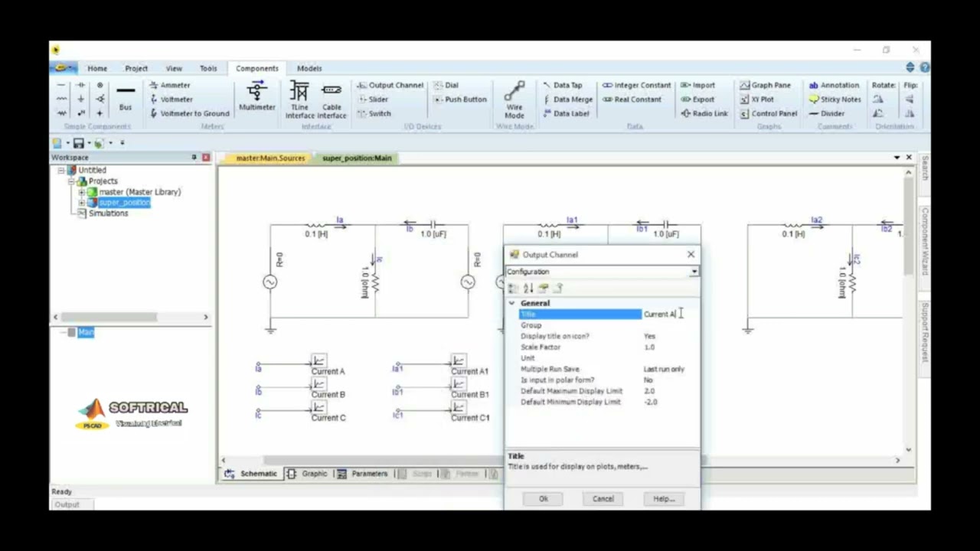This screenshot has height=551, width=980.
Task: Close the Output Channel dialog
Action: [x=691, y=254]
